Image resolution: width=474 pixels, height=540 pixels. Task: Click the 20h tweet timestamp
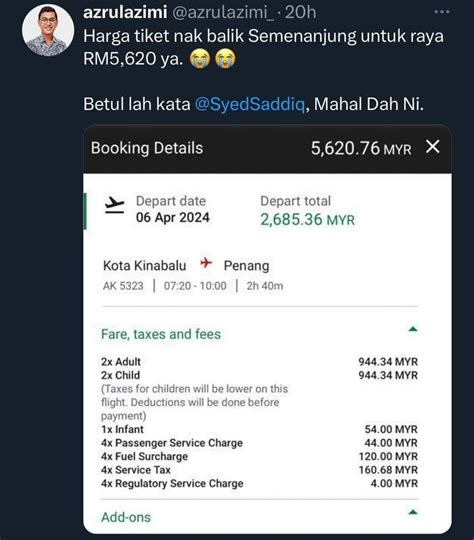tap(300, 12)
